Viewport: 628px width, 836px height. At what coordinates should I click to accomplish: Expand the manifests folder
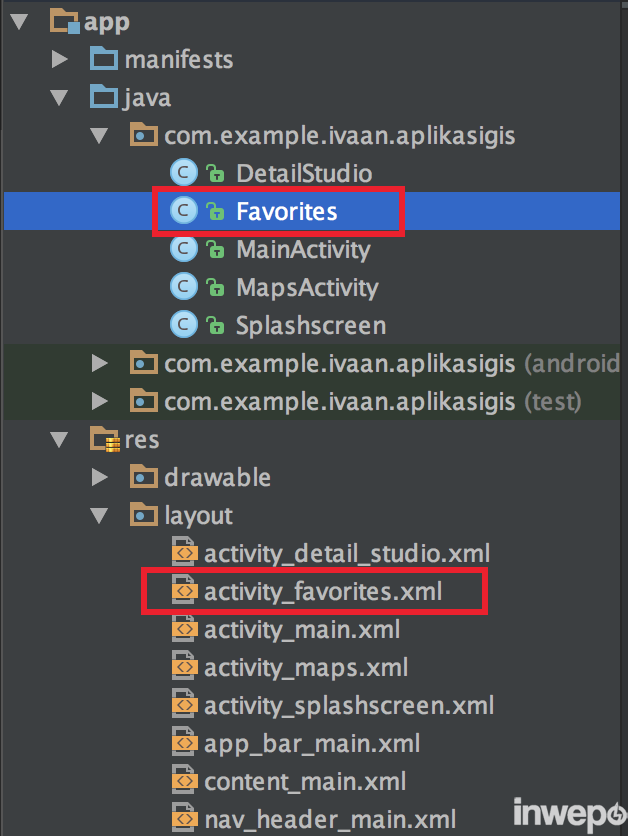(59, 60)
